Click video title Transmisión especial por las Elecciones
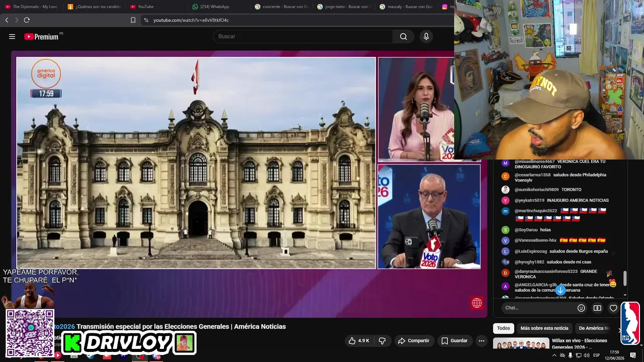644x362 pixels. pos(181,326)
